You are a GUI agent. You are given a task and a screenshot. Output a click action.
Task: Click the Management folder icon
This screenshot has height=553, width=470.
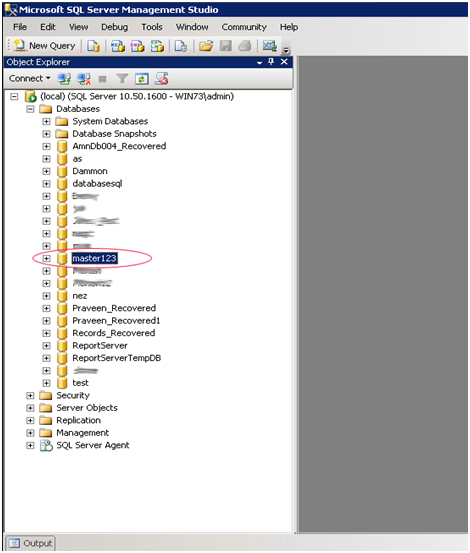(46, 433)
